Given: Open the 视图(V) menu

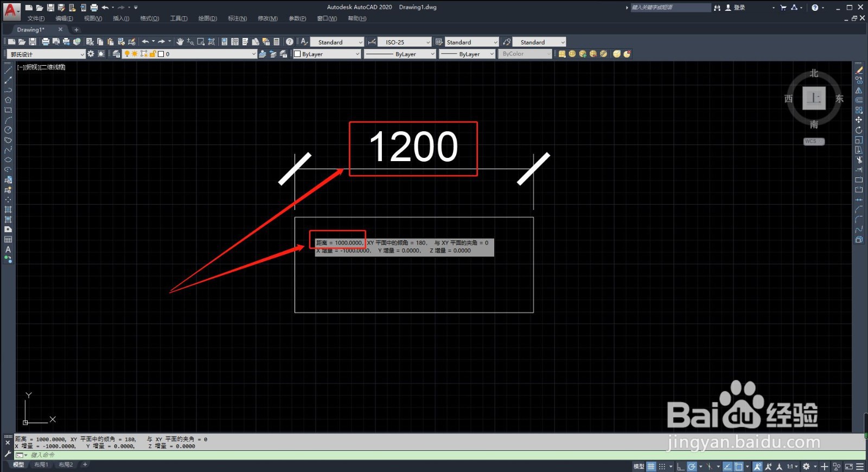Looking at the screenshot, I should pos(93,18).
